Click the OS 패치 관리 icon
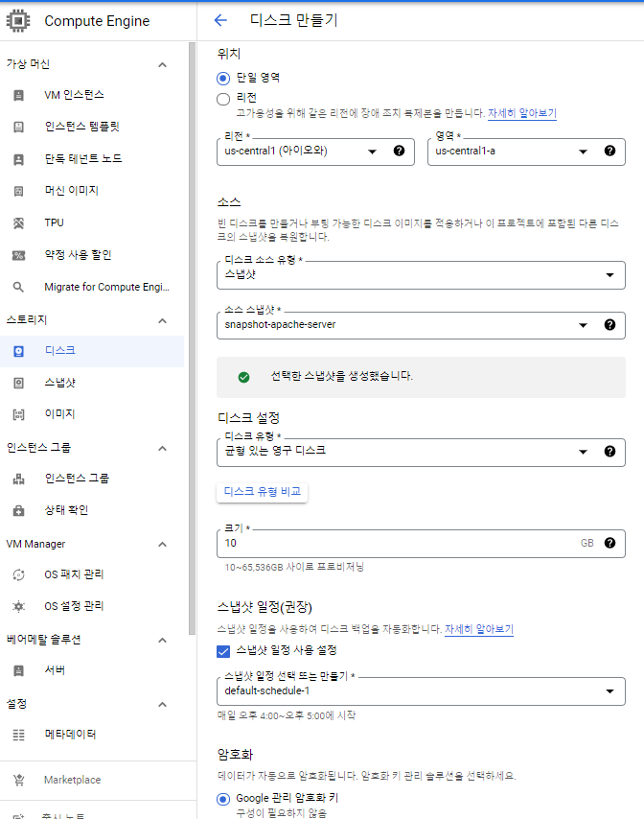This screenshot has height=819, width=644. click(x=19, y=575)
